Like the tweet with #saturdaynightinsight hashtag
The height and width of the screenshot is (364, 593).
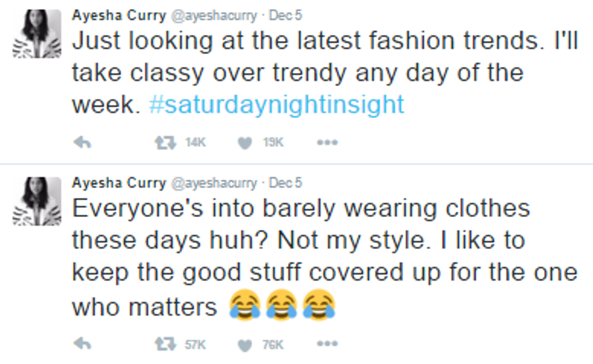click(x=245, y=143)
